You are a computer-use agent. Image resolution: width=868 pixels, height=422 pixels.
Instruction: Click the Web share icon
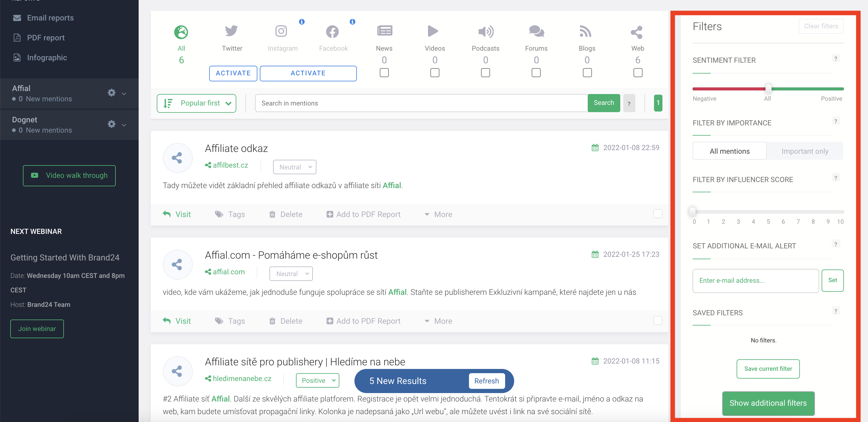coord(637,32)
